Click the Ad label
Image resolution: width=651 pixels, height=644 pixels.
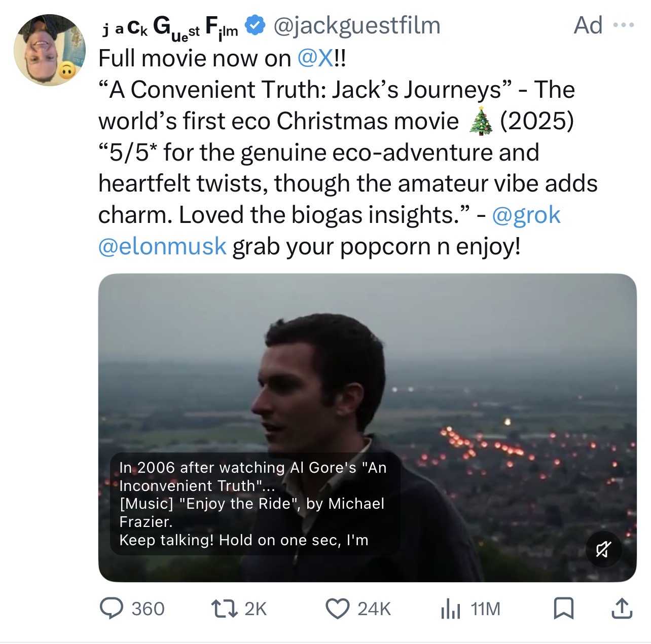[588, 25]
